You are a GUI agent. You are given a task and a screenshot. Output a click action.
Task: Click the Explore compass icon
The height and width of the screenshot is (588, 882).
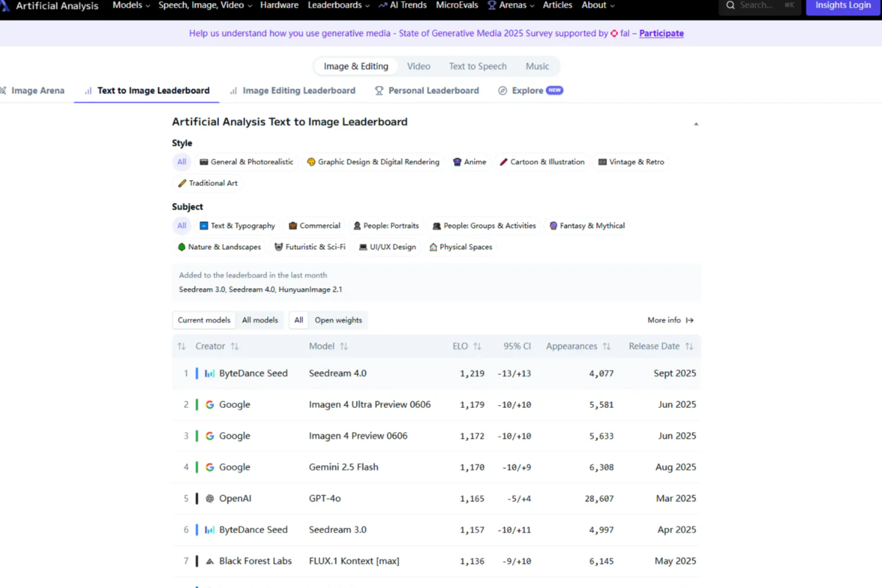[503, 90]
